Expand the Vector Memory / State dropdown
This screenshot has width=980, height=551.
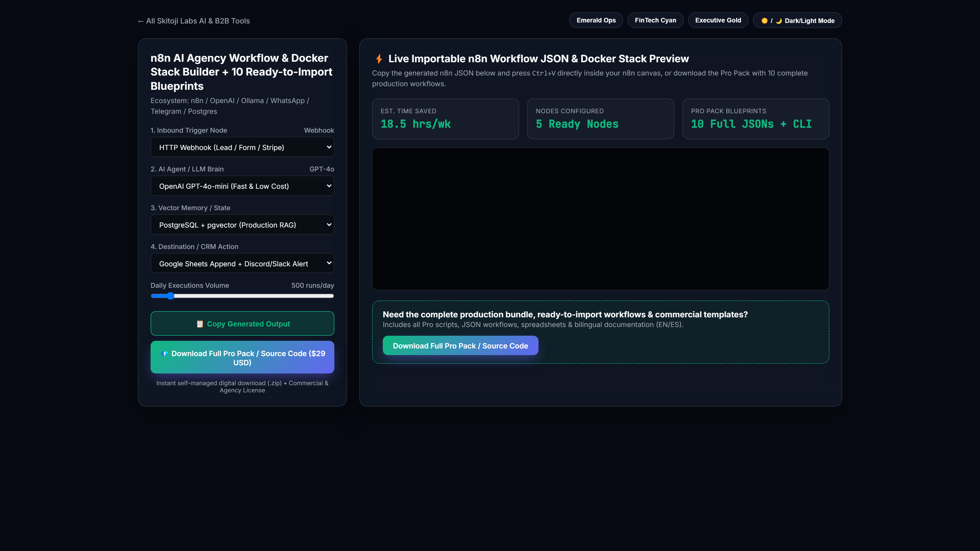tap(242, 225)
